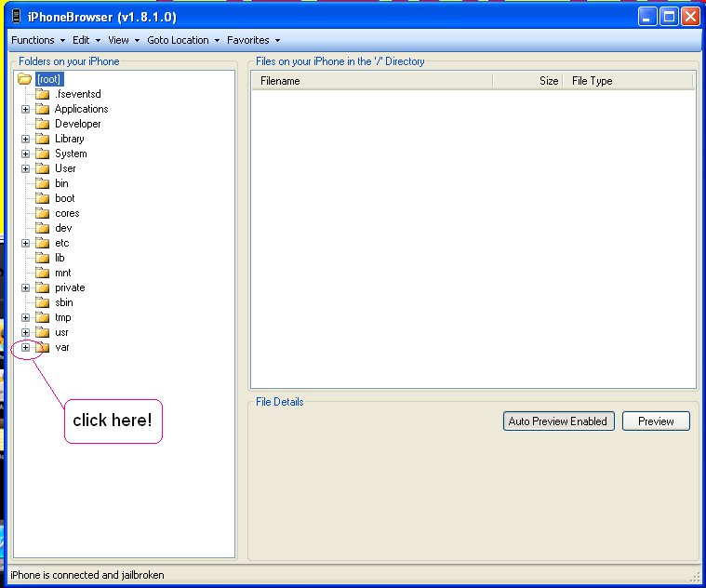Viewport: 706px width, 588px height.
Task: Select the User folder label
Action: (65, 168)
